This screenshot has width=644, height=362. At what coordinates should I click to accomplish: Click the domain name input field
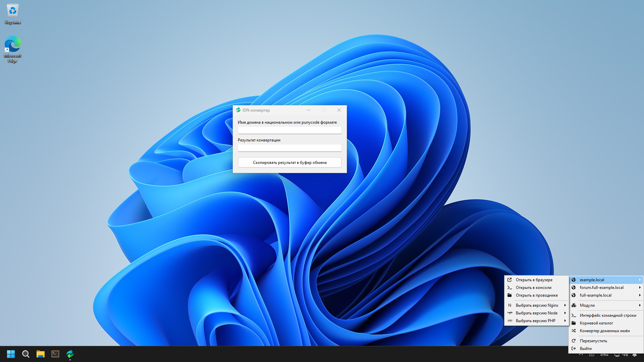coord(289,130)
